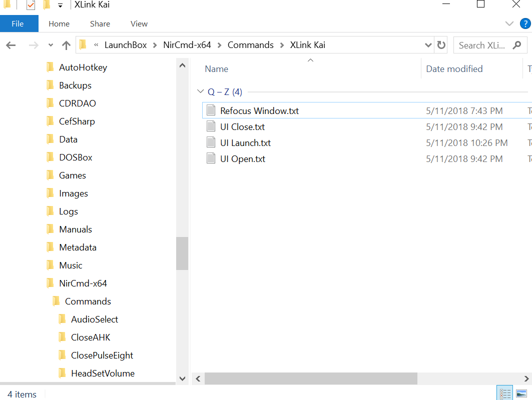Open the DOSBox folder in tree

pyautogui.click(x=76, y=157)
